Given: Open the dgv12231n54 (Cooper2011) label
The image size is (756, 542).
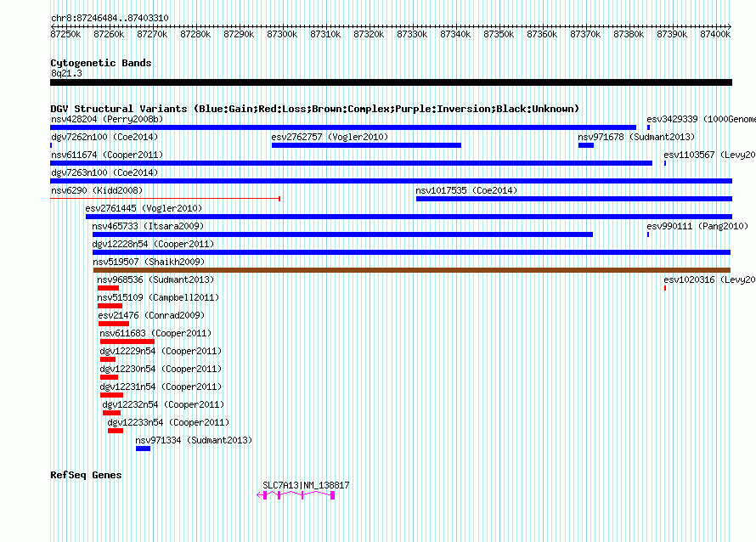Looking at the screenshot, I should 161,387.
